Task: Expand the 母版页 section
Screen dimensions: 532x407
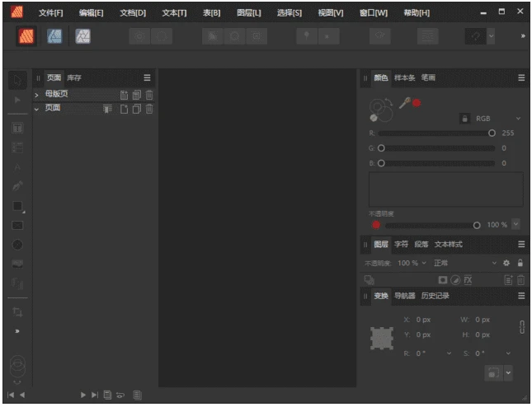Action: click(36, 96)
